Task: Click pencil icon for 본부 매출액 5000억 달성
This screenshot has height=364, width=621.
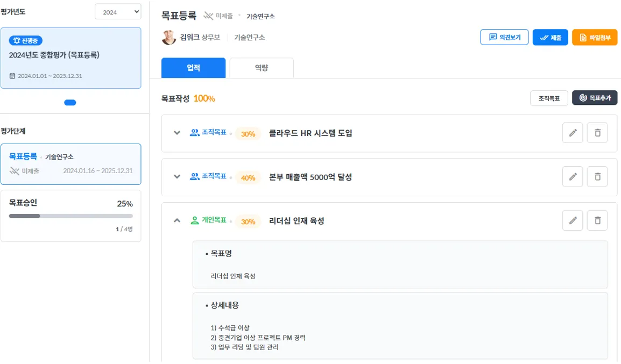Action: [573, 176]
